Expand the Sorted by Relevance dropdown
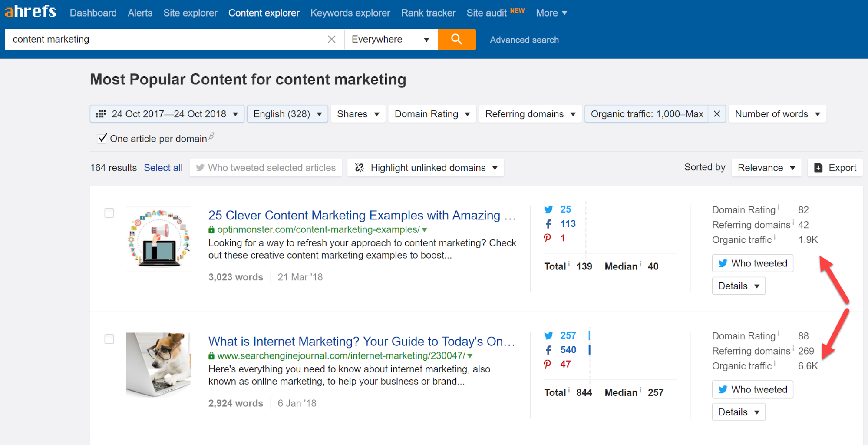 [766, 168]
